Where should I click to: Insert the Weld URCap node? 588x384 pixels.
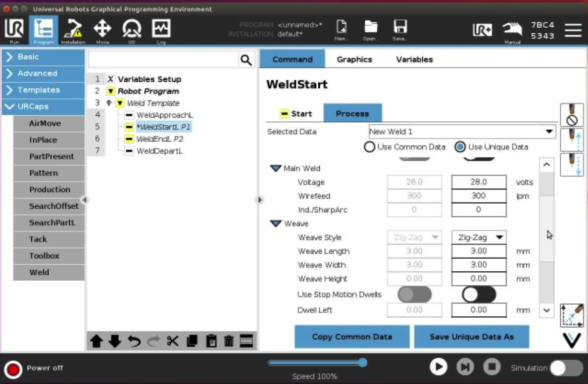click(x=49, y=272)
